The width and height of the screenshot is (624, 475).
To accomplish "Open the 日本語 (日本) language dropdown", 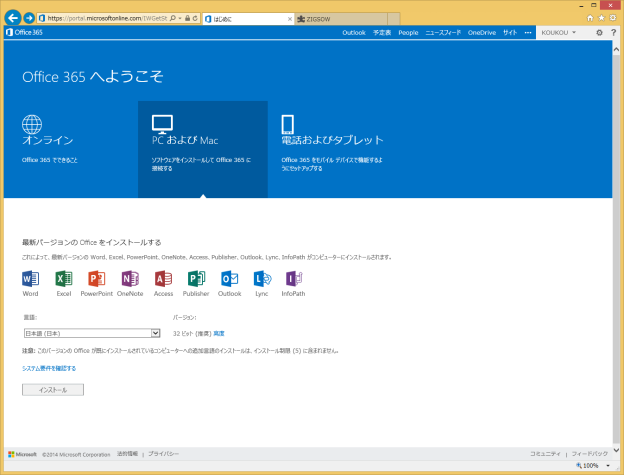I will click(92, 333).
